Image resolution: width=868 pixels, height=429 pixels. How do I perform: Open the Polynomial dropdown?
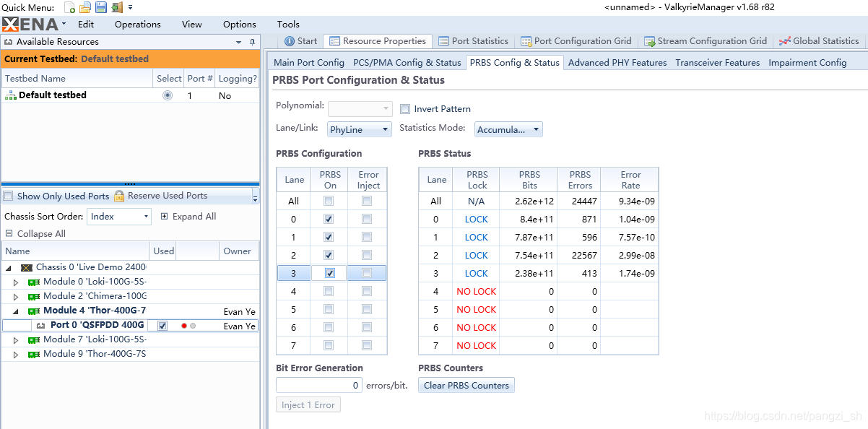(360, 108)
